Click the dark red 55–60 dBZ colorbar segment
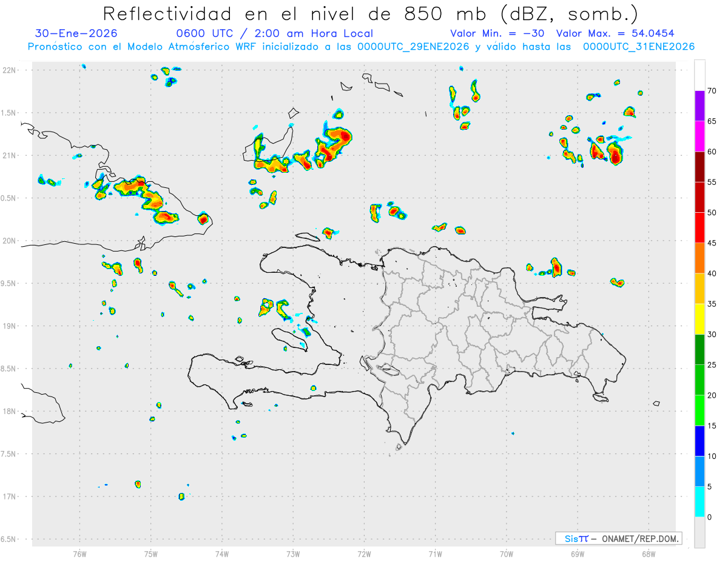The image size is (728, 562). pyautogui.click(x=699, y=167)
